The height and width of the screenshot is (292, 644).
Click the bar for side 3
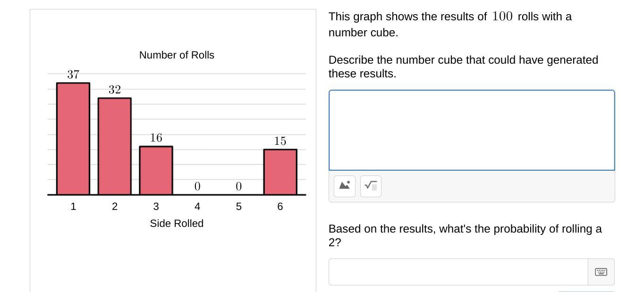tap(156, 170)
